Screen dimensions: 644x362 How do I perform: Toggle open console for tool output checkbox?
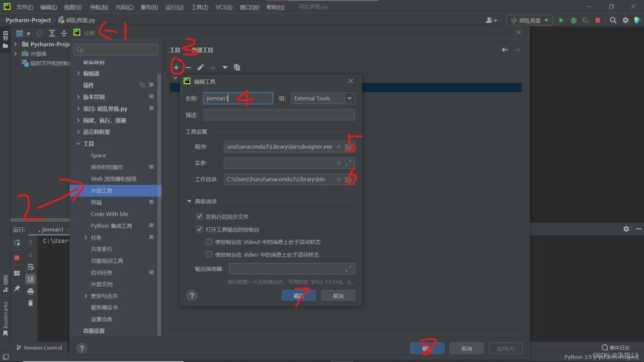click(200, 229)
